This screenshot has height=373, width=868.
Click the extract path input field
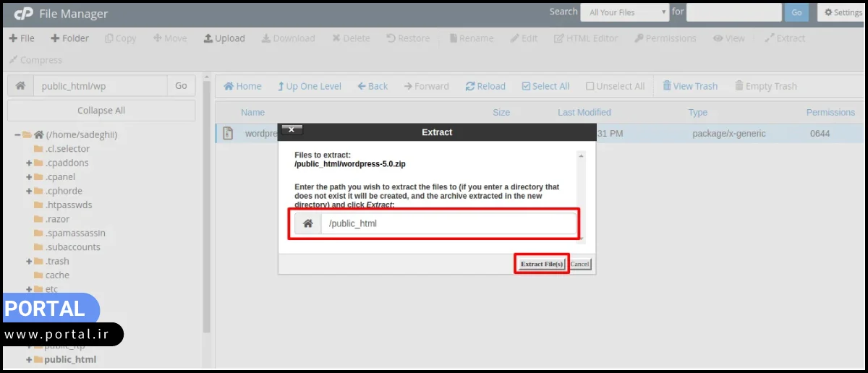point(448,223)
